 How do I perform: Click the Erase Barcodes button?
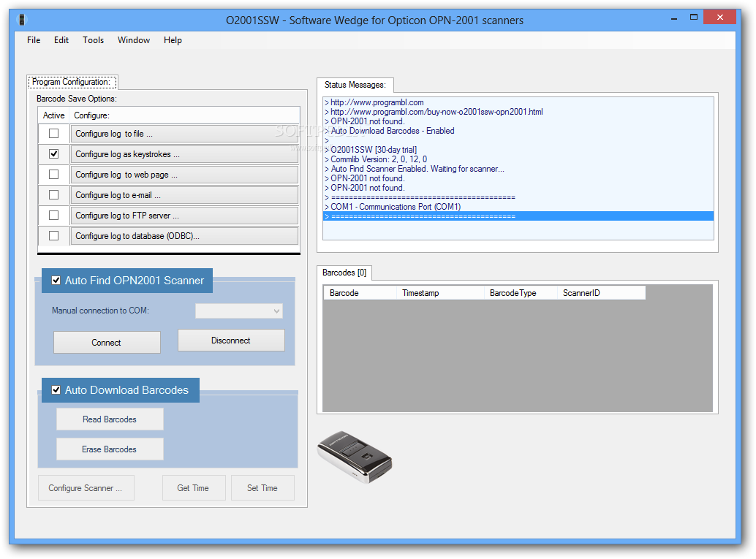pyautogui.click(x=110, y=449)
